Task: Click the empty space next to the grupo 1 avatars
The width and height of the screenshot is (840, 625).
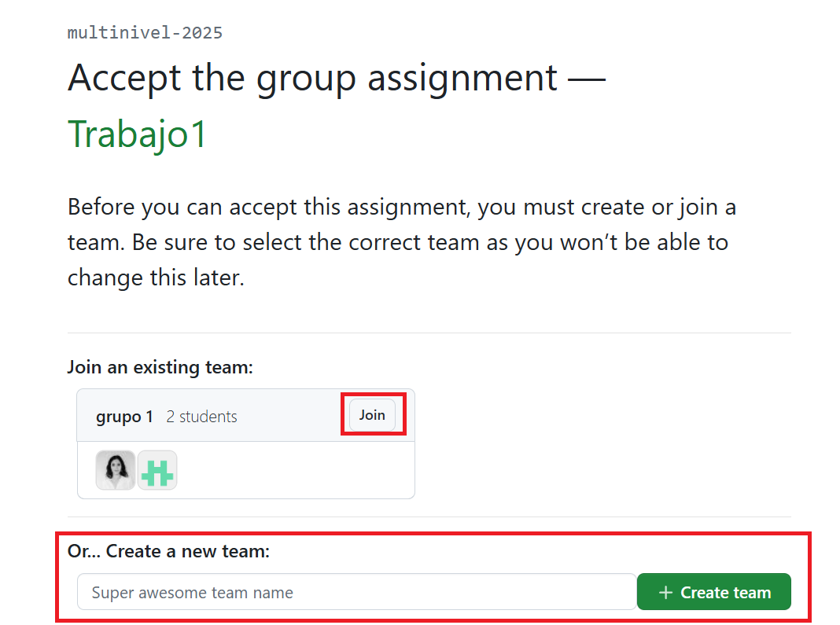Action: (295, 470)
